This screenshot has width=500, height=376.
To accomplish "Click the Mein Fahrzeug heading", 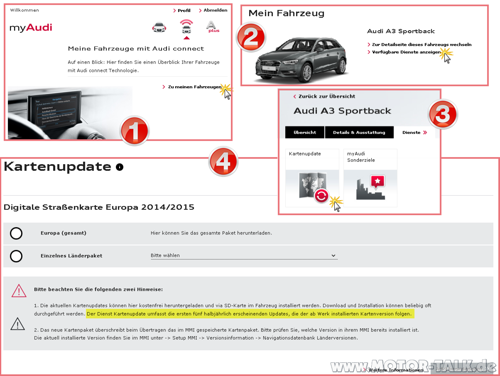I will tap(286, 13).
